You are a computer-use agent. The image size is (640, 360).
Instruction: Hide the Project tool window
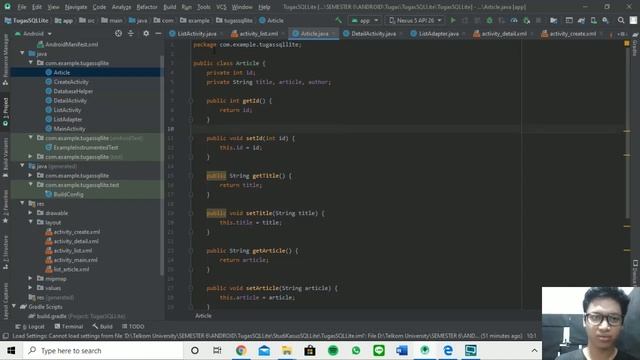click(158, 33)
